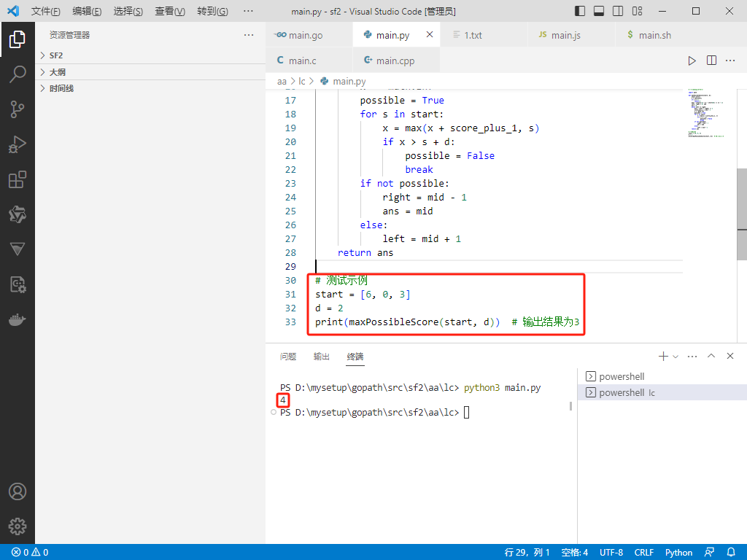This screenshot has width=747, height=560.
Task: Click the aa breadcrumb segment
Action: (x=282, y=82)
